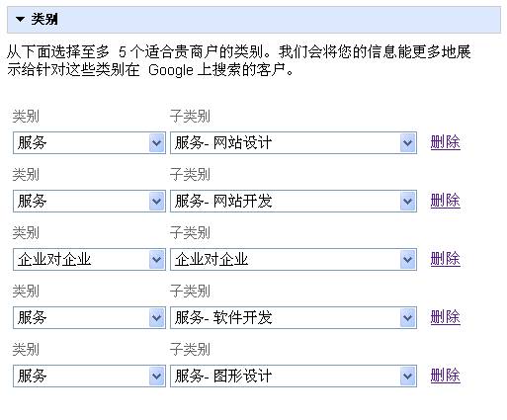The image size is (507, 420).
Task: Open the 服务- 网站设计 subcategory dropdown arrow
Action: coord(408,143)
